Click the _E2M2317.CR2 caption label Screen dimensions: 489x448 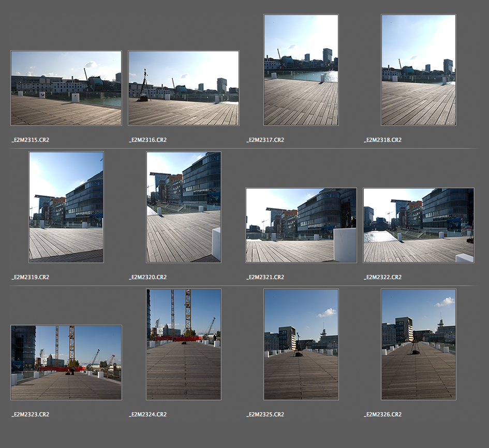tap(265, 140)
